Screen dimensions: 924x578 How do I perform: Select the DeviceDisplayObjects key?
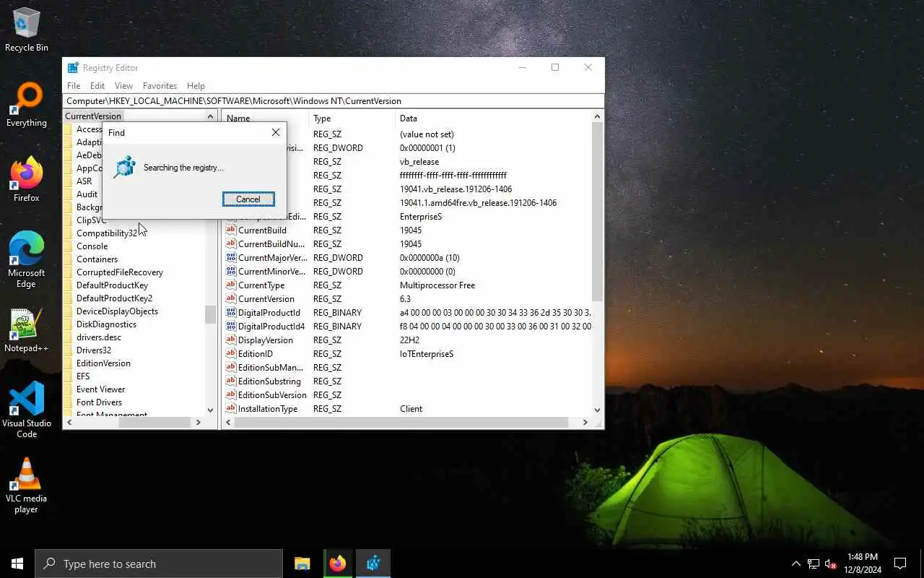pyautogui.click(x=117, y=311)
